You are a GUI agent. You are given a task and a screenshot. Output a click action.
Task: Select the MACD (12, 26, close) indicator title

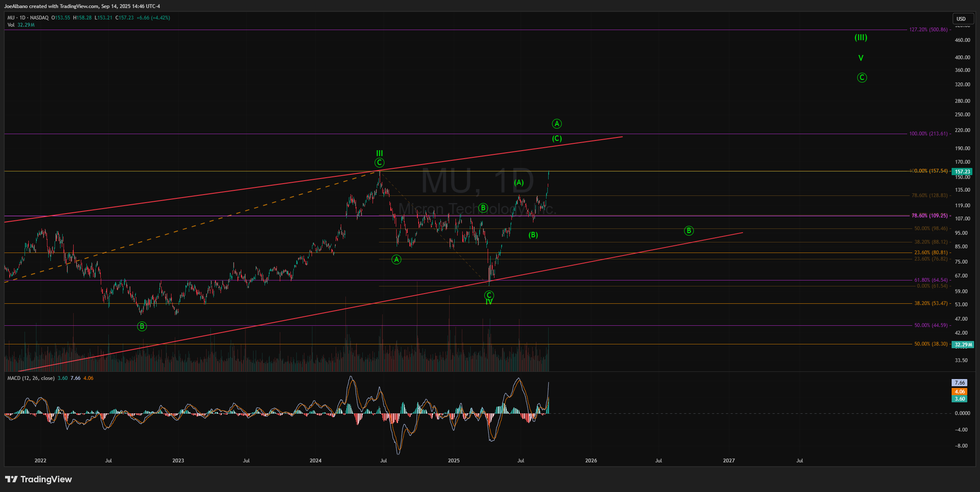[31, 378]
